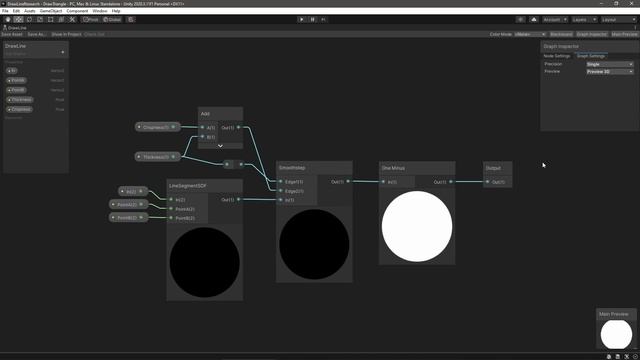Image resolution: width=640 pixels, height=360 pixels.
Task: Select the Thickness property node in graph
Action: point(158,157)
